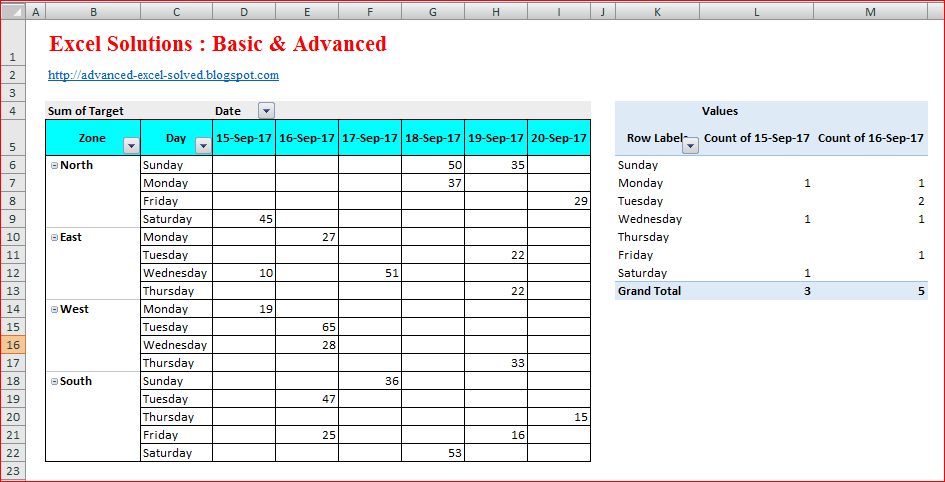Viewport: 945px width, 482px height.
Task: Click the Select All corner triangle
Action: point(13,11)
